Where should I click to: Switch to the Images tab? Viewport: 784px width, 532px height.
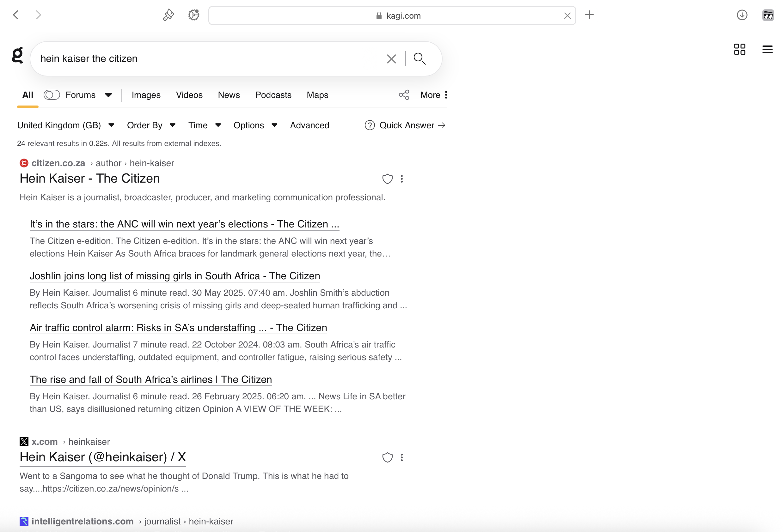pos(146,95)
